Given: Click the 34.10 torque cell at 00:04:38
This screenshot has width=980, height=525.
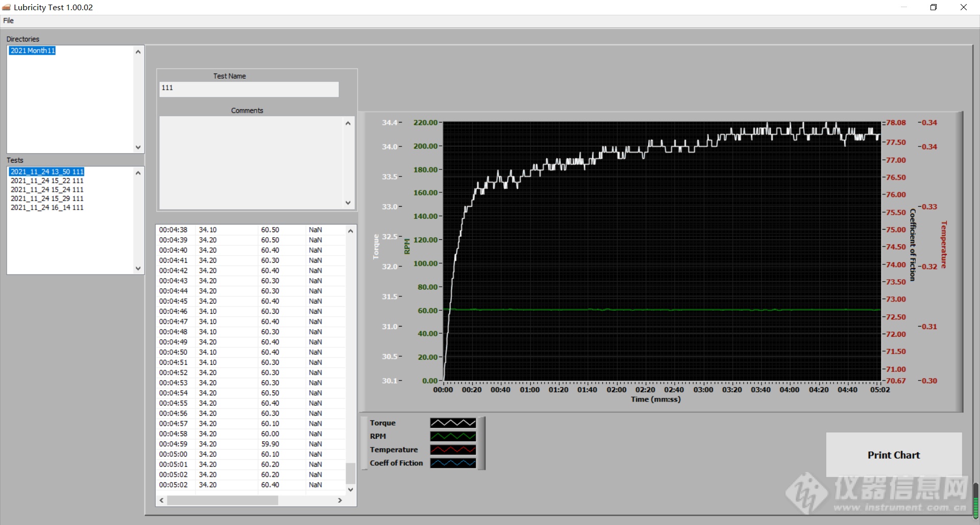Looking at the screenshot, I should (x=208, y=230).
